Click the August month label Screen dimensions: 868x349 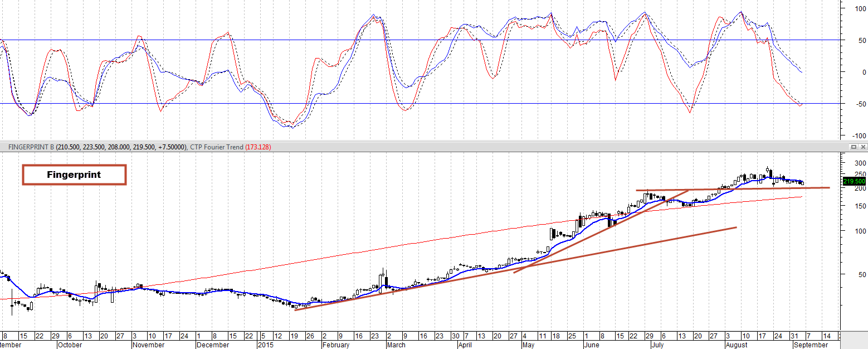737,345
